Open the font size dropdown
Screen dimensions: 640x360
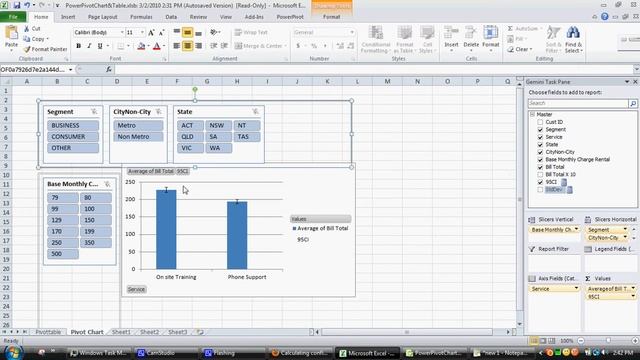tap(142, 32)
